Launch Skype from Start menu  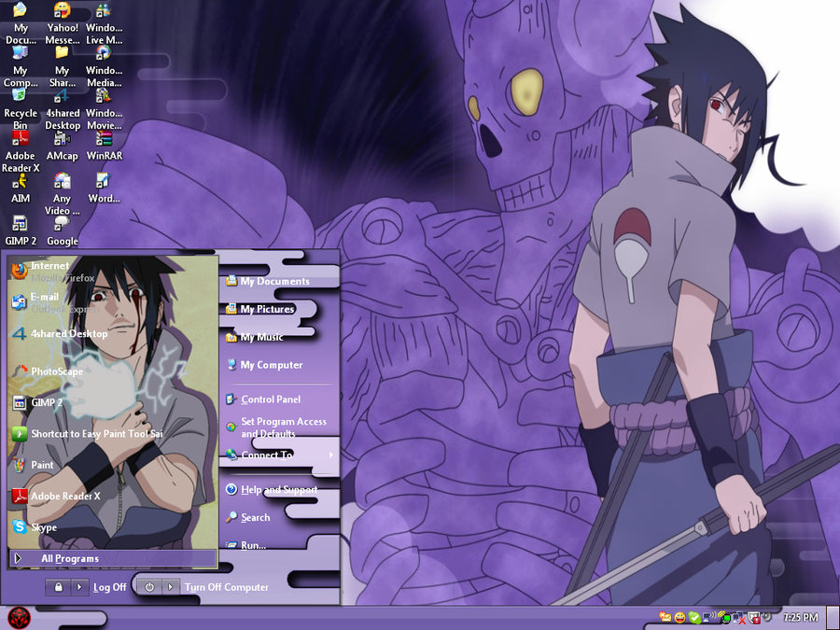(x=35, y=527)
